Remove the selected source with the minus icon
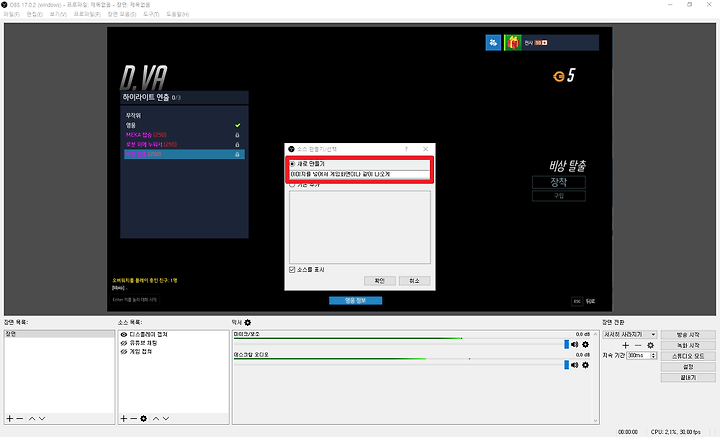This screenshot has width=720, height=437. [x=133, y=418]
